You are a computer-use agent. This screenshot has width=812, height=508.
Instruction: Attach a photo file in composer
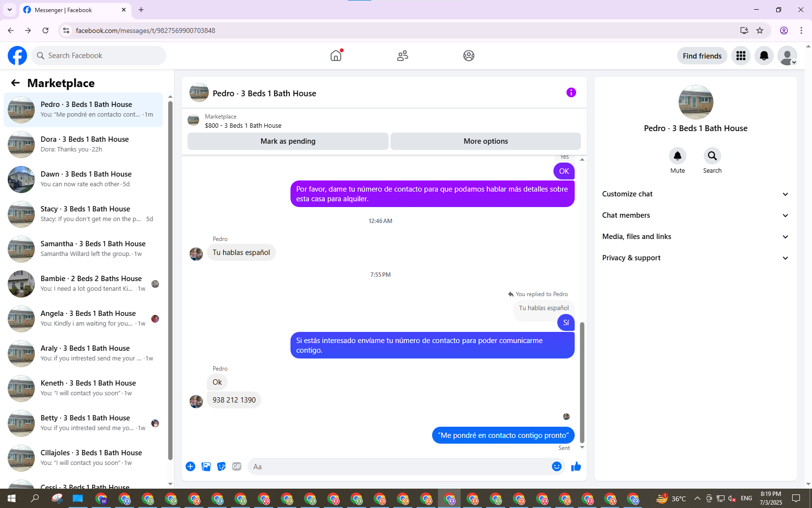[x=206, y=466]
